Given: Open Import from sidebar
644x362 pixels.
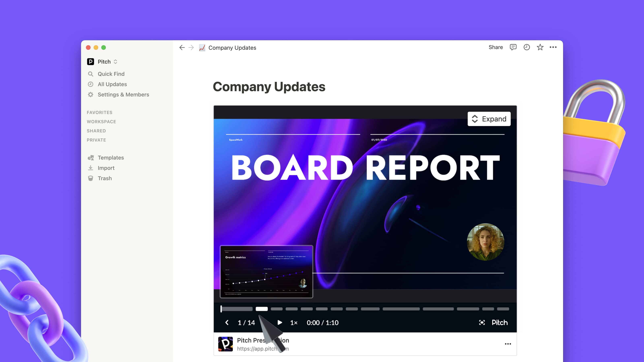Looking at the screenshot, I should [x=106, y=168].
